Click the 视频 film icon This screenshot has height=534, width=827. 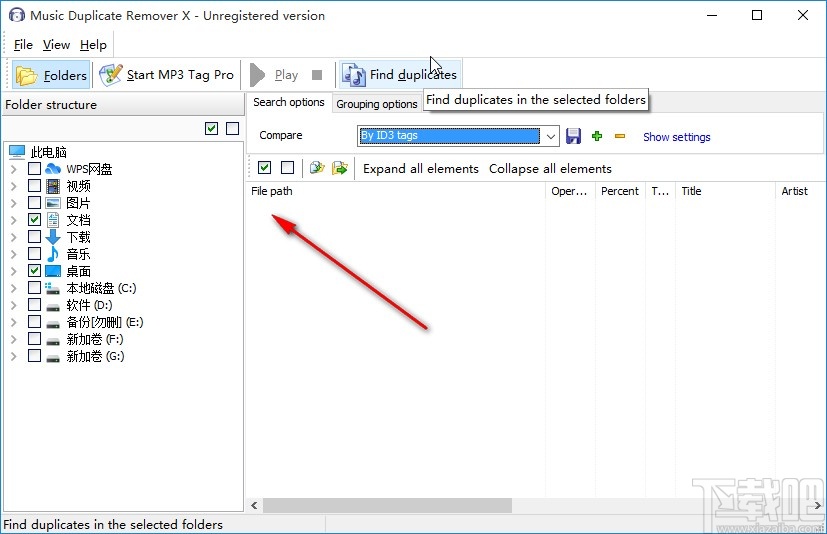[53, 186]
